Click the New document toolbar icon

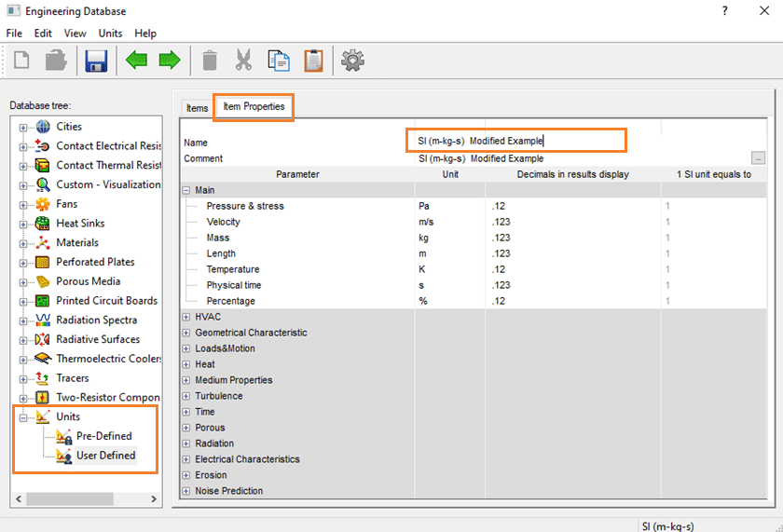pos(21,61)
